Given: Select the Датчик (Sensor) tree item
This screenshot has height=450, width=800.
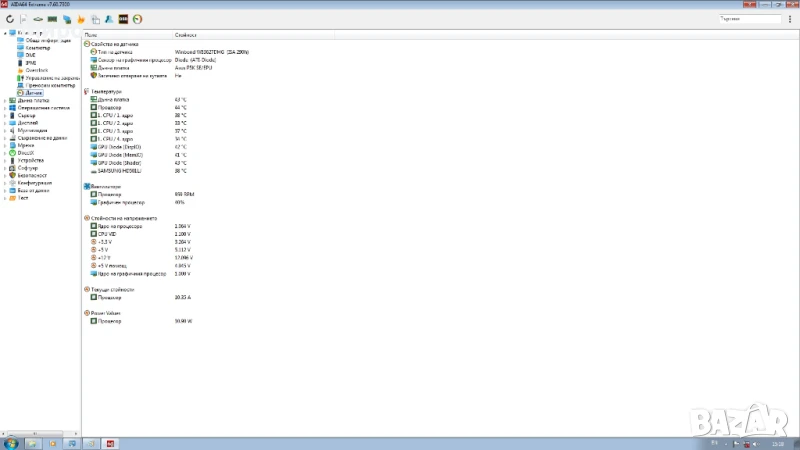Looking at the screenshot, I should pos(33,92).
